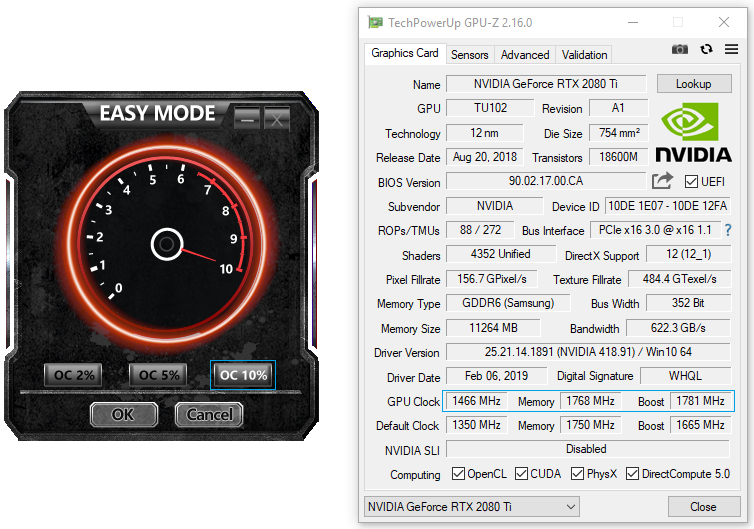This screenshot has height=529, width=754.
Task: Click the Name field showing RTX 2080 Ti
Action: tap(546, 84)
